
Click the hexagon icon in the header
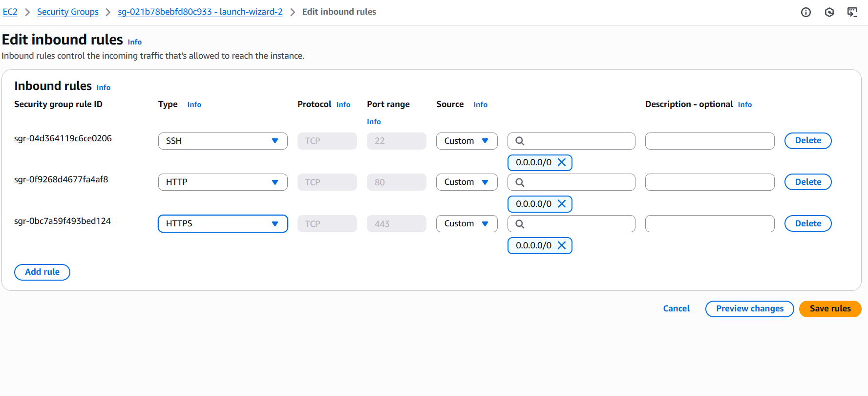(829, 12)
